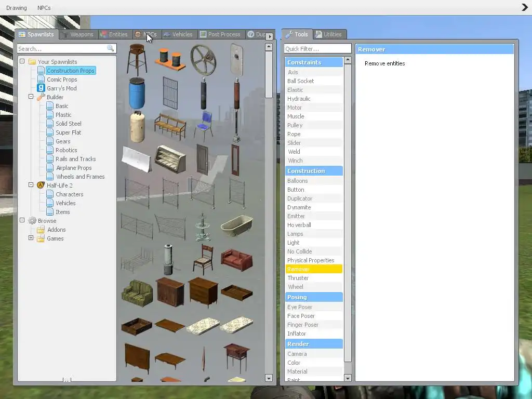Select the Camera tool
The image size is (532, 399).
(x=314, y=353)
